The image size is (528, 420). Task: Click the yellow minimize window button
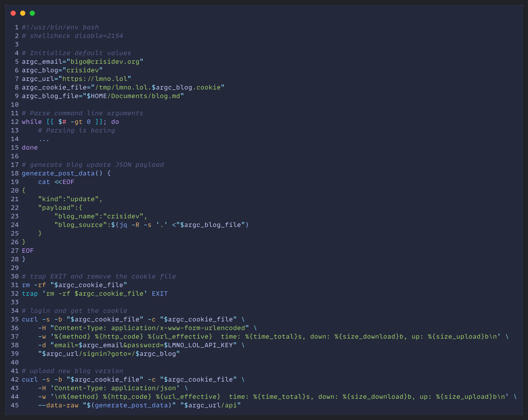23,13
